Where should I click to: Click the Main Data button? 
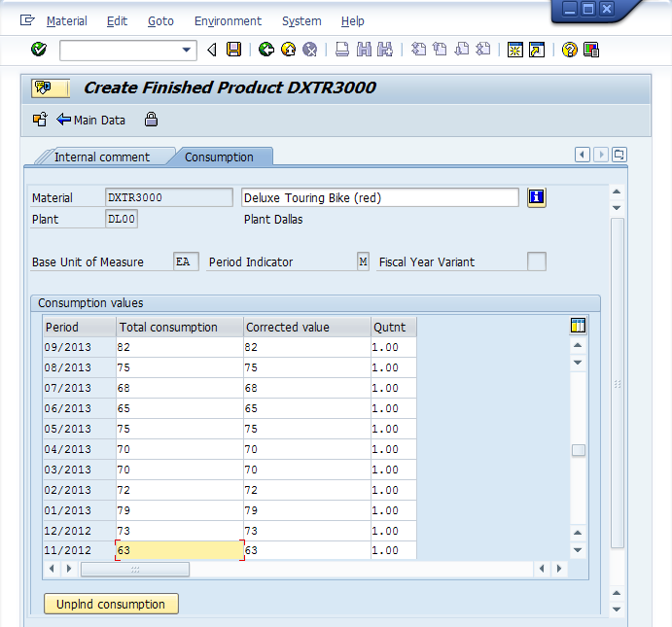click(x=90, y=120)
